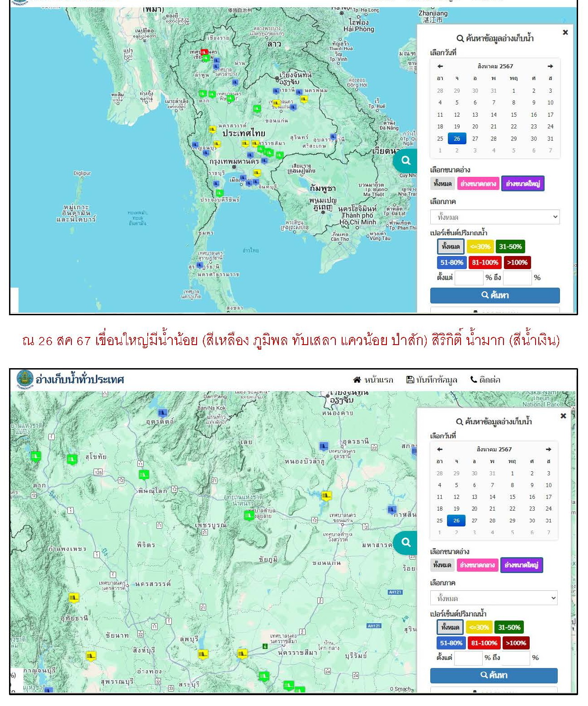This screenshot has height=706, width=588.
Task: Click yellow marker beside ลพบุรี on lower map
Action: click(203, 654)
